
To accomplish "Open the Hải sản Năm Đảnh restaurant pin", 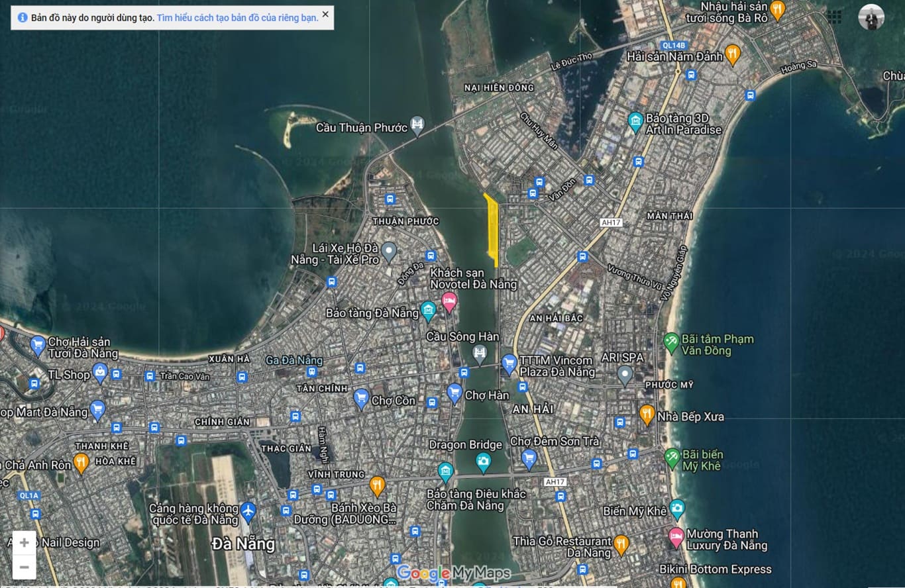I will tap(732, 54).
